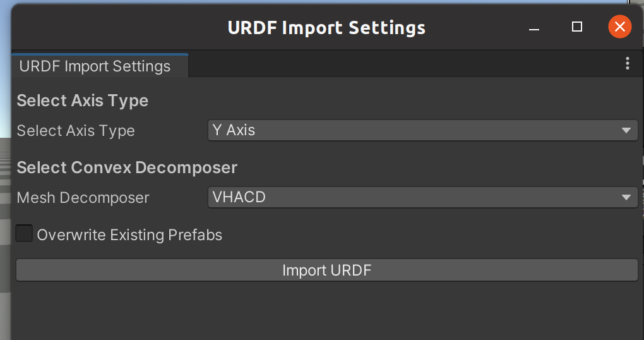
Task: Click the window title bar text
Action: [326, 28]
